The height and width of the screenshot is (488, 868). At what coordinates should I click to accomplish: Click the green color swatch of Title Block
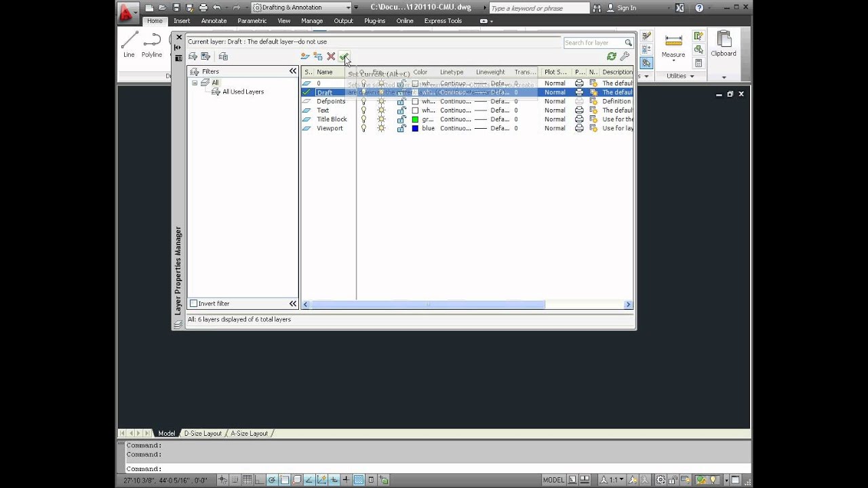pos(415,119)
